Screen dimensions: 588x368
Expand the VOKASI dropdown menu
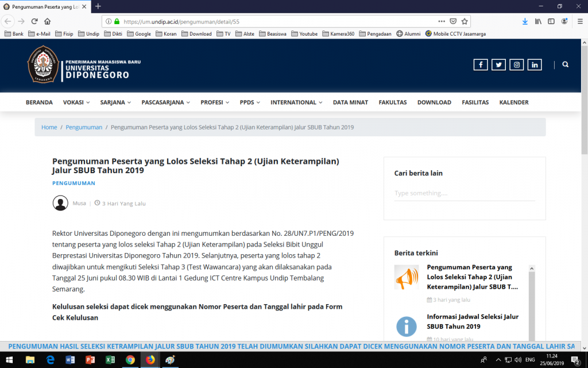pyautogui.click(x=76, y=102)
